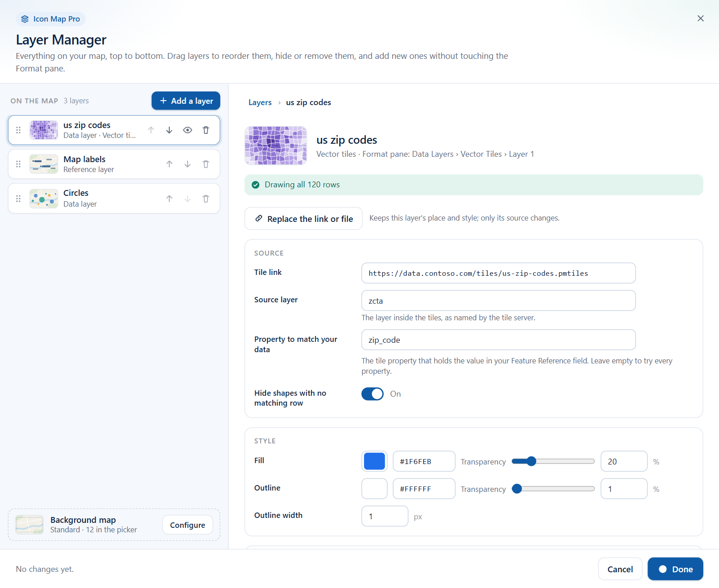
Task: Move Map labels layer up
Action: point(169,164)
